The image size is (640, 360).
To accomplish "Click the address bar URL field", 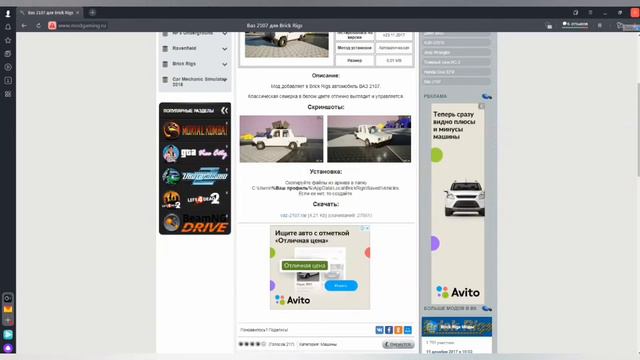I will click(82, 26).
